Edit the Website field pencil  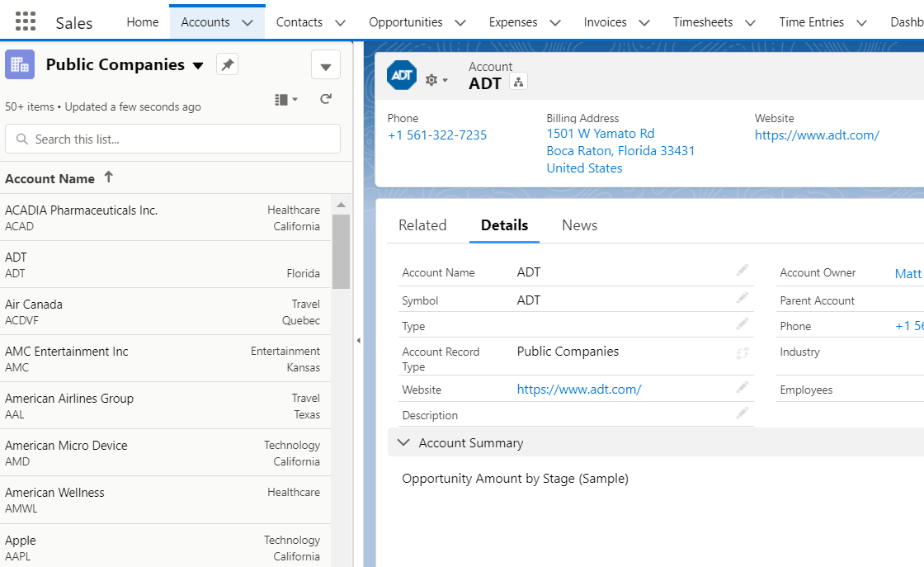[742, 387]
